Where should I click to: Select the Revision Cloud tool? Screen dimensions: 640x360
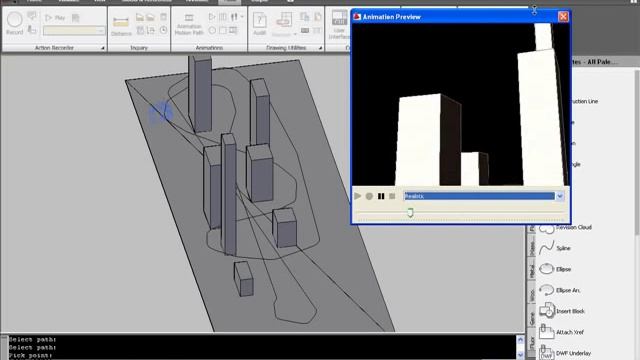tap(566, 227)
